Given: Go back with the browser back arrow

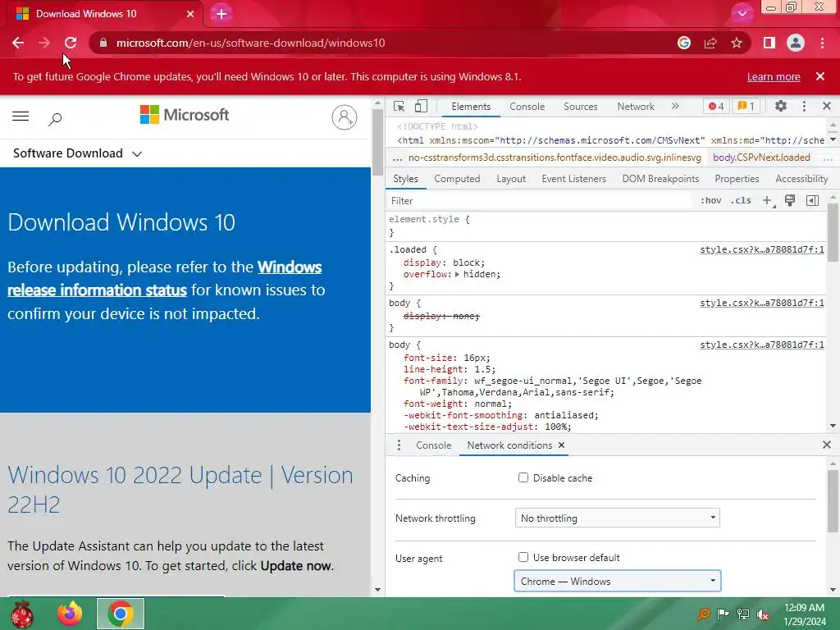Looking at the screenshot, I should pyautogui.click(x=18, y=43).
